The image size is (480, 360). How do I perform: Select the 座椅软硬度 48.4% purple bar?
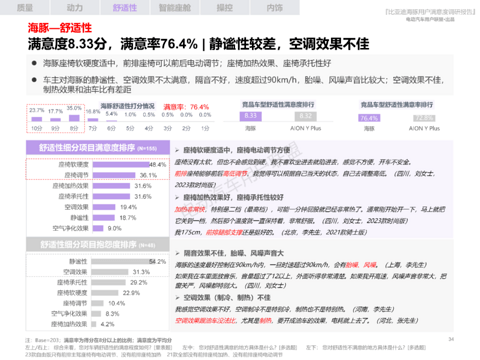pyautogui.click(x=121, y=165)
